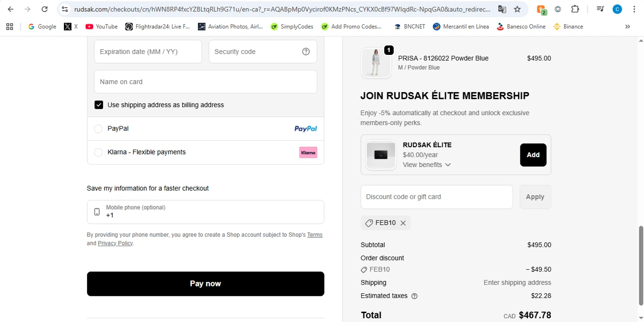The image size is (644, 322).
Task: Click the browser forward arrow
Action: (27, 9)
